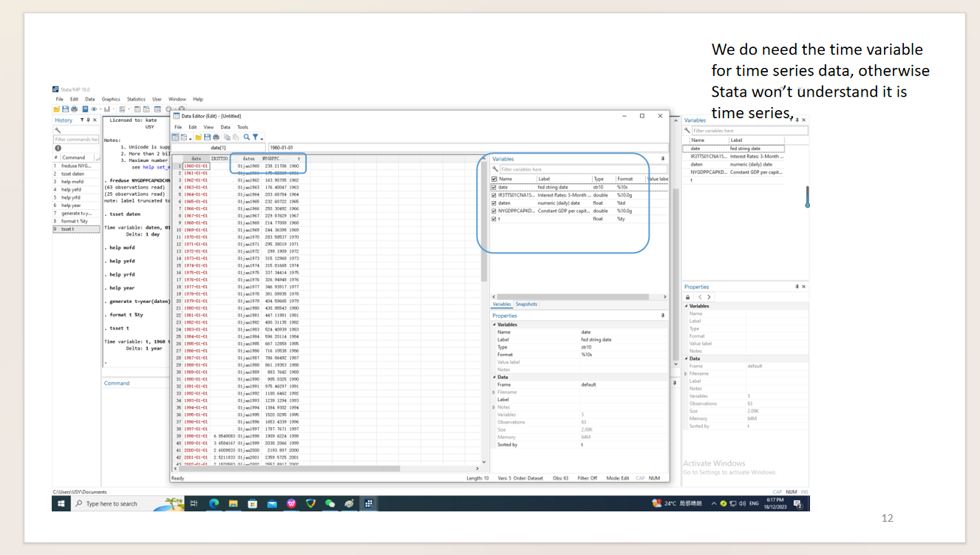This screenshot has width=980, height=555.
Task: Click the lock icon in the Properties panel
Action: tap(688, 297)
